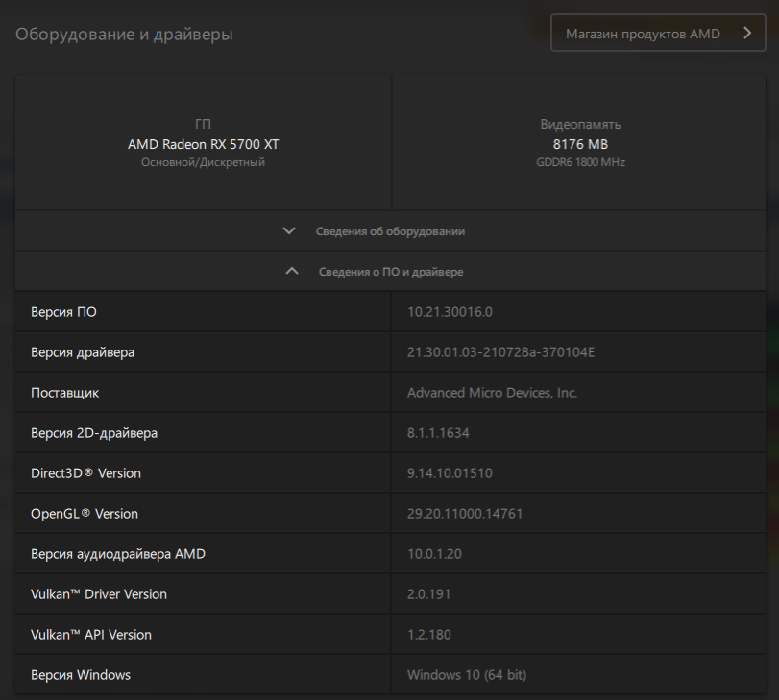Select the software version value 10.21.30016.0
Viewport: 779px width, 700px height.
[450, 312]
